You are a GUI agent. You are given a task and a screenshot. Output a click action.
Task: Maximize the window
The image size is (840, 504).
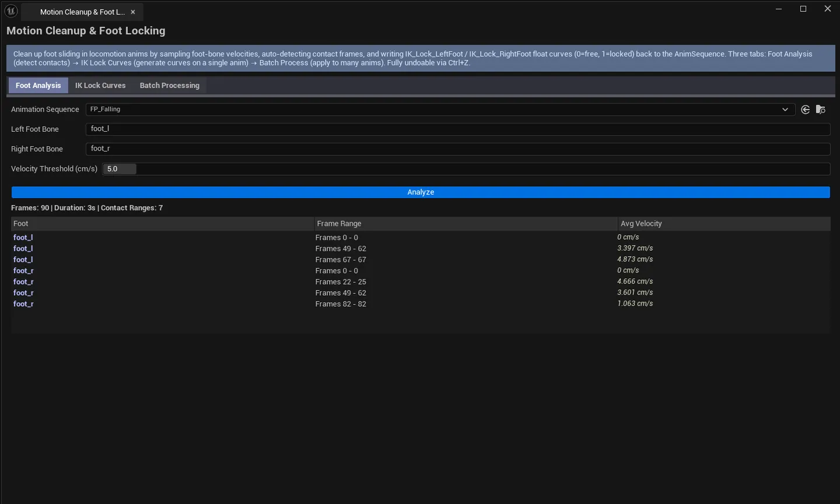click(x=803, y=9)
